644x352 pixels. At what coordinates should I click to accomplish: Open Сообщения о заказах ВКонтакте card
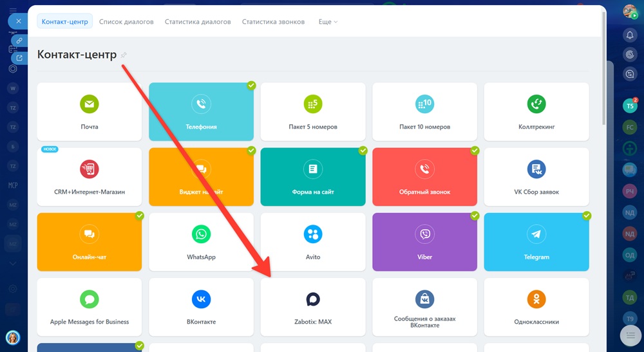click(424, 308)
